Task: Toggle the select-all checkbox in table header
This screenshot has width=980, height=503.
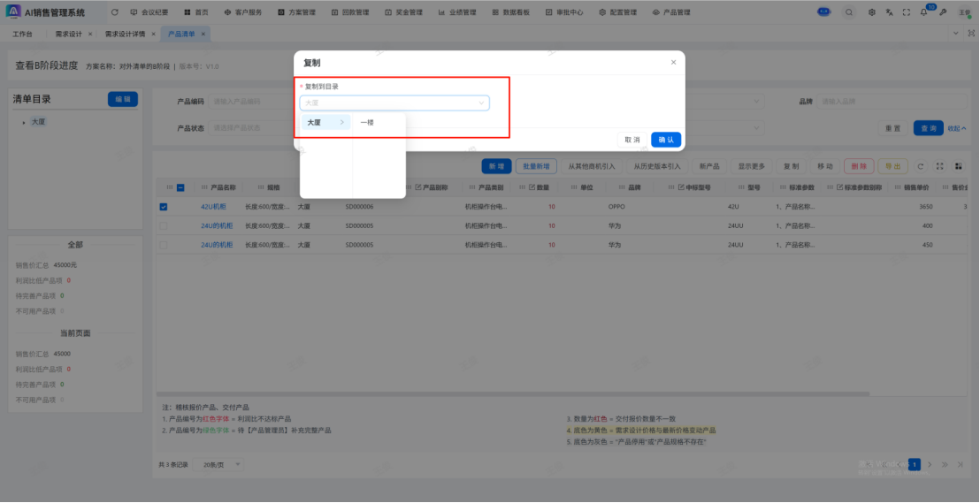Action: (x=180, y=187)
